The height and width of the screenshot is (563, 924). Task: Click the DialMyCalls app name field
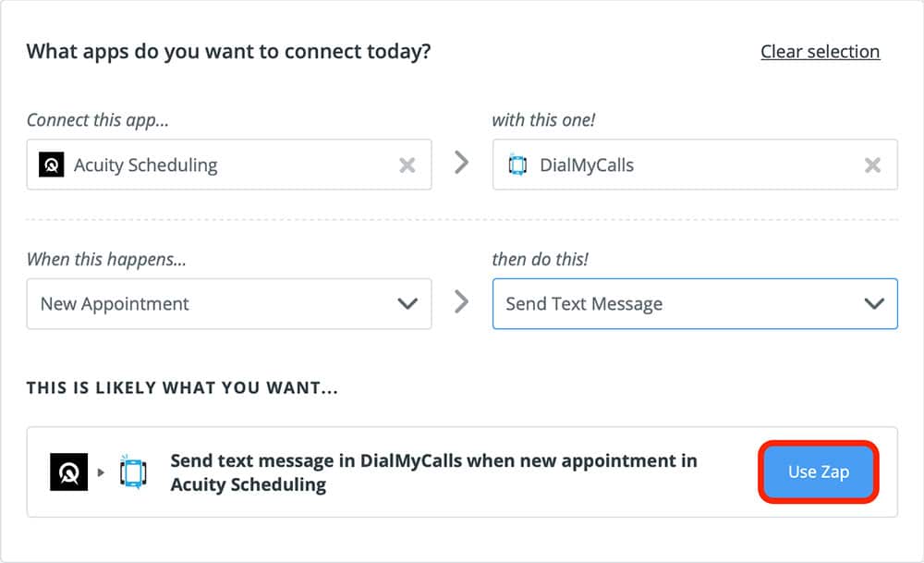coord(684,165)
